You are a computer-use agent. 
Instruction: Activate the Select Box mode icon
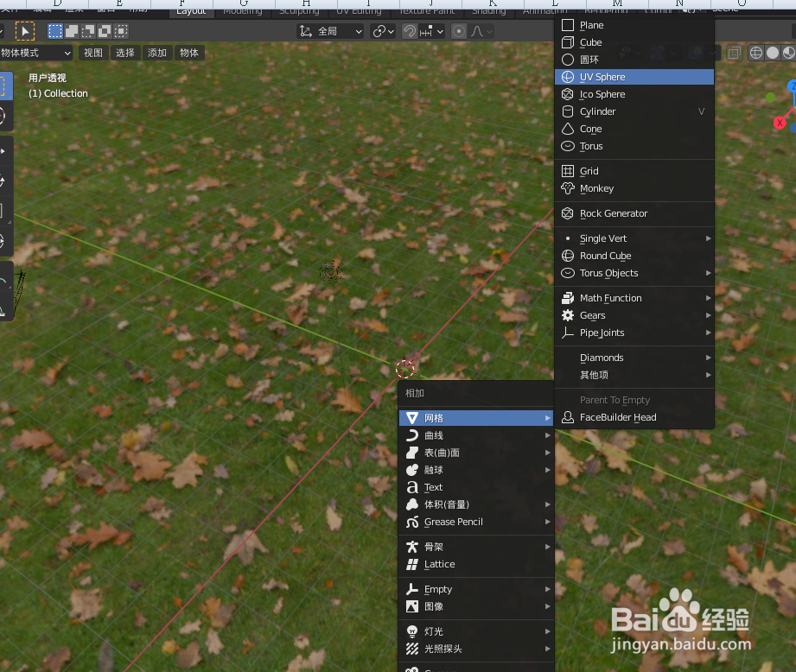pyautogui.click(x=54, y=30)
